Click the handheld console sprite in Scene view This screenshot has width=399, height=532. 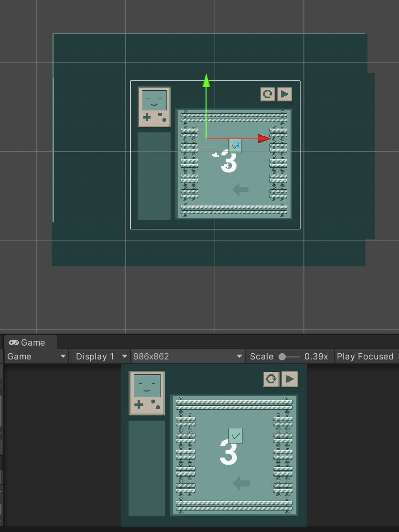pyautogui.click(x=154, y=107)
